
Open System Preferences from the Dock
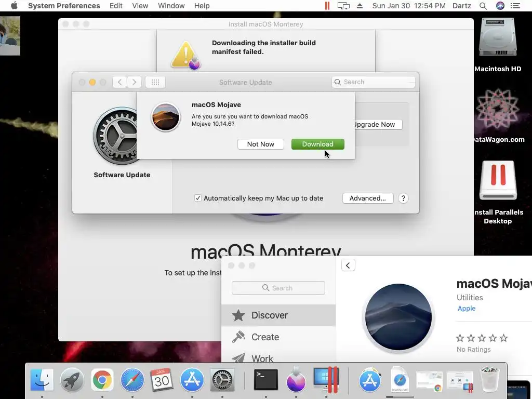coord(222,380)
